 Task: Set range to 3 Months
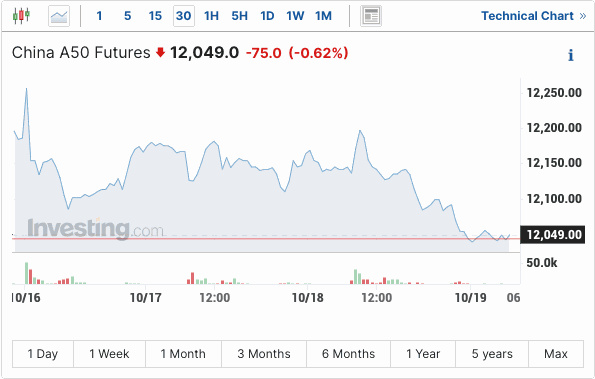[264, 354]
